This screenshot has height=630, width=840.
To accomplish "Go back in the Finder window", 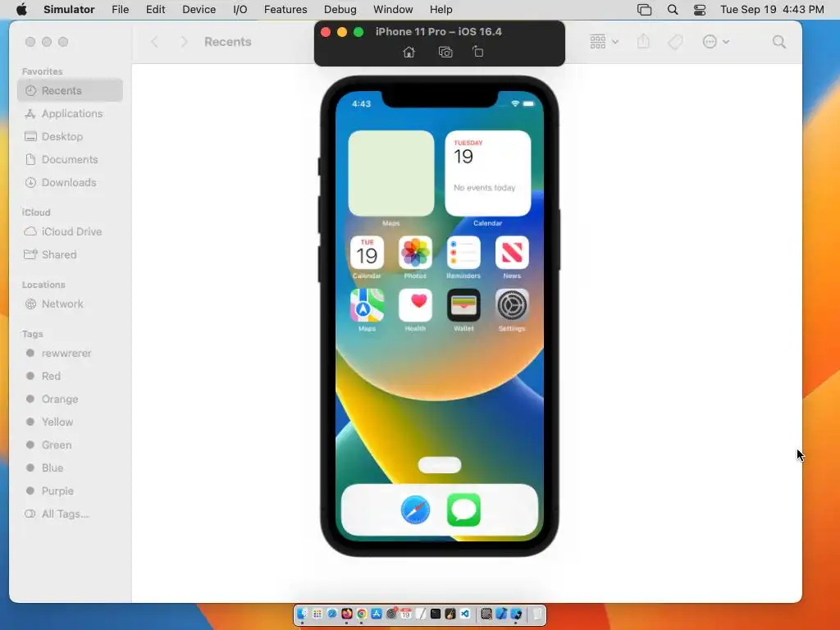I will coord(155,42).
